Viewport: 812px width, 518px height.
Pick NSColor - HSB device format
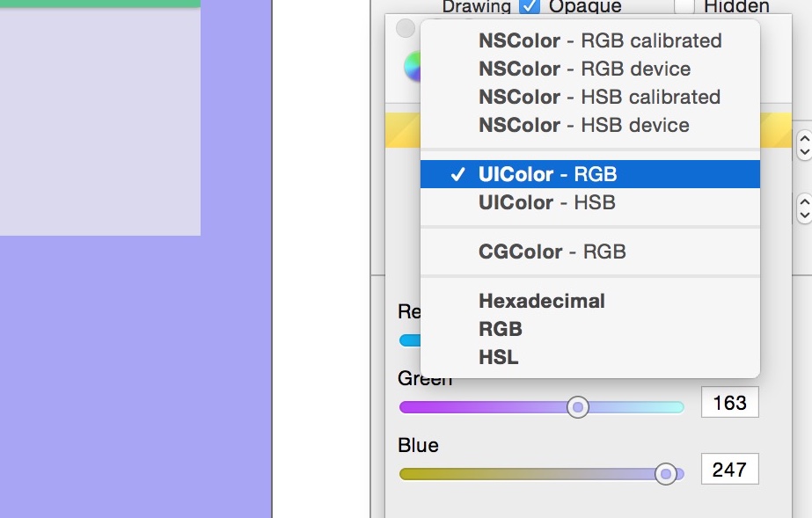point(589,125)
